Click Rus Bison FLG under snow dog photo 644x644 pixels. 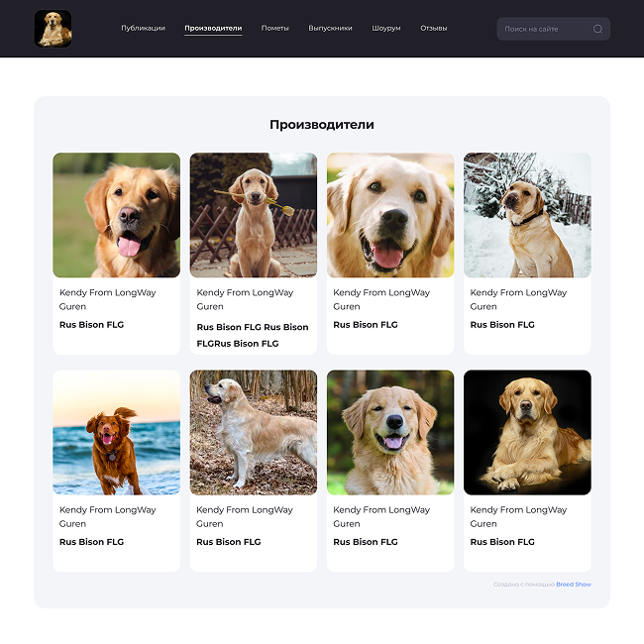pos(502,325)
